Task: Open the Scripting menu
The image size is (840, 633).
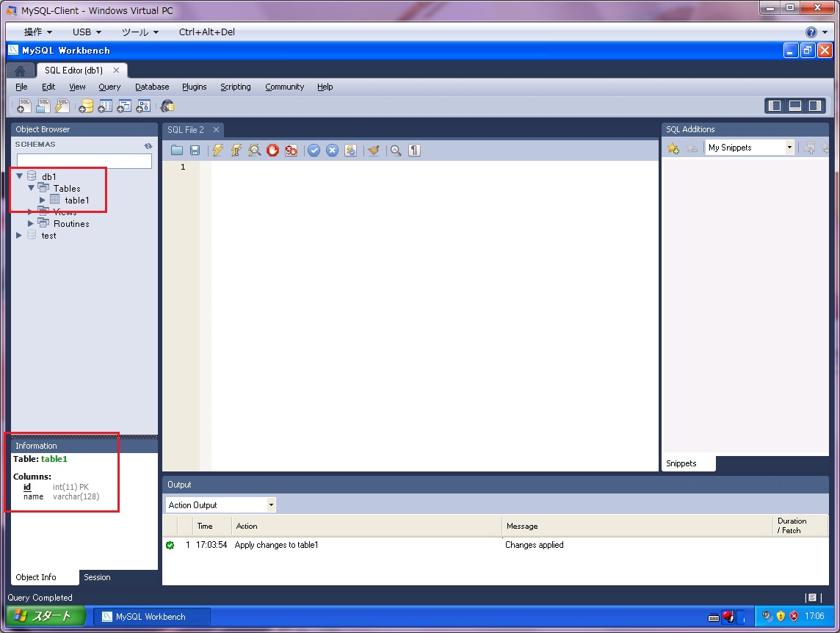Action: pos(235,87)
